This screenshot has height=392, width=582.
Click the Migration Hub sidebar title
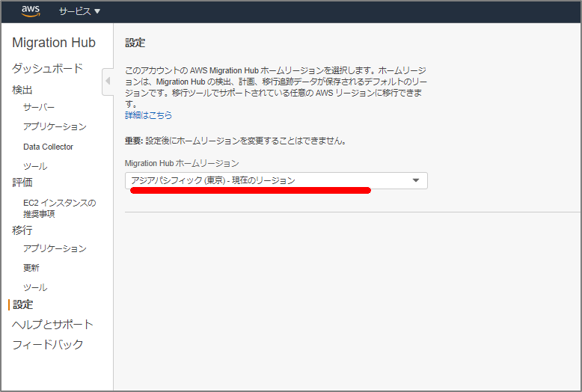(54, 43)
